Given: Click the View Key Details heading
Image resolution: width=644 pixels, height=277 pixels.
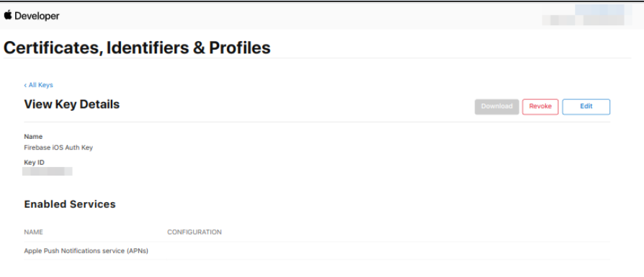Looking at the screenshot, I should 72,104.
